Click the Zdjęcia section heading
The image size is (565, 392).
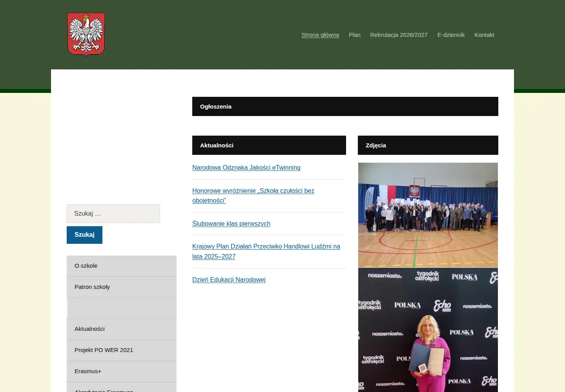tap(428, 145)
